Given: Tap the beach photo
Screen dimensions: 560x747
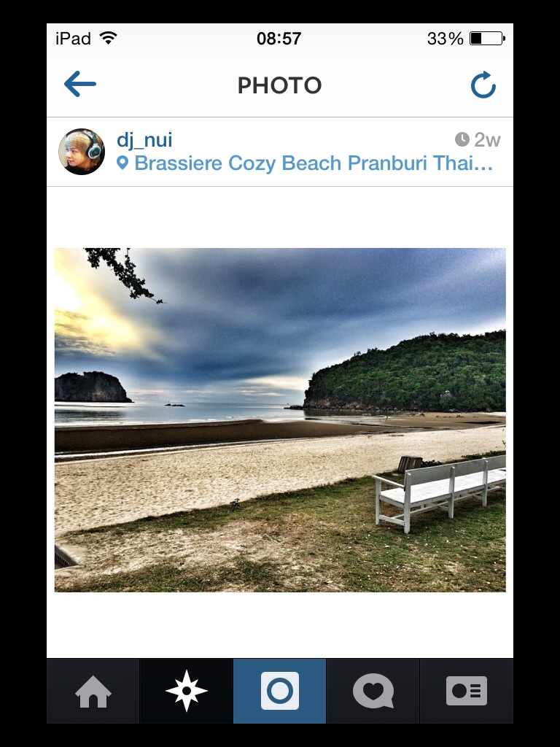Looking at the screenshot, I should point(280,419).
